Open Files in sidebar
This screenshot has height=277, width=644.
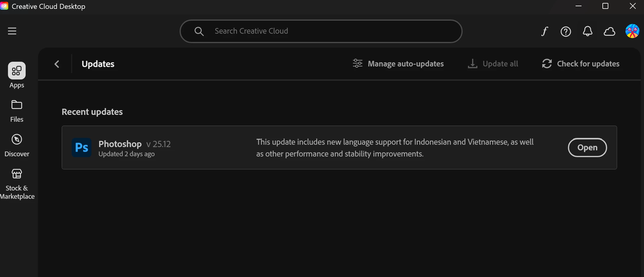(17, 111)
